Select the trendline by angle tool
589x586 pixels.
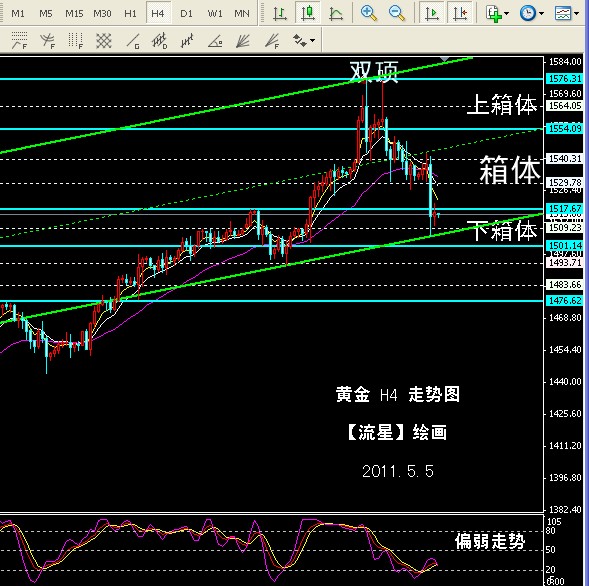pyautogui.click(x=215, y=41)
